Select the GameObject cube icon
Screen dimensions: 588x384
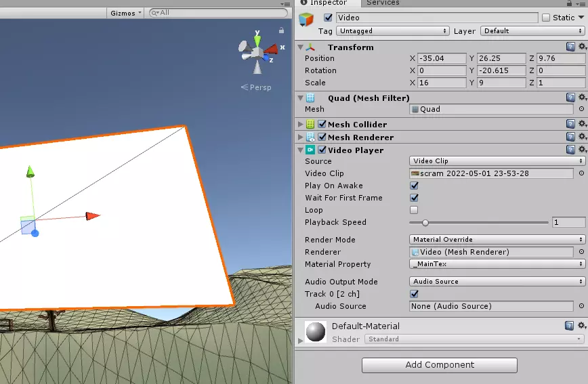click(306, 19)
